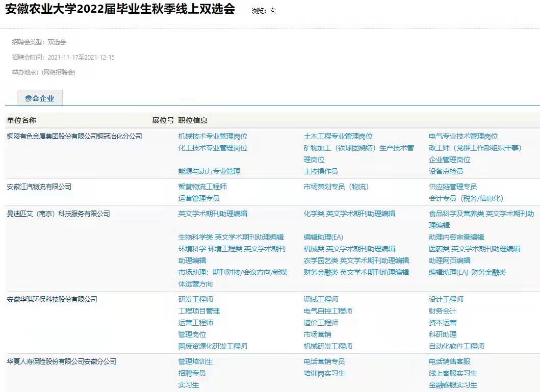Select 助理内容审查编辑 position
This screenshot has width=540, height=392.
click(x=456, y=237)
